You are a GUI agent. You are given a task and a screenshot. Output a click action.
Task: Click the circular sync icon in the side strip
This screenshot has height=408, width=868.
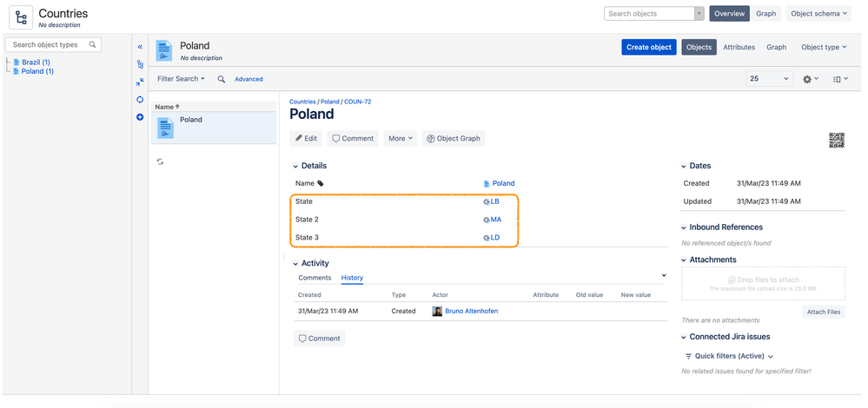140,100
